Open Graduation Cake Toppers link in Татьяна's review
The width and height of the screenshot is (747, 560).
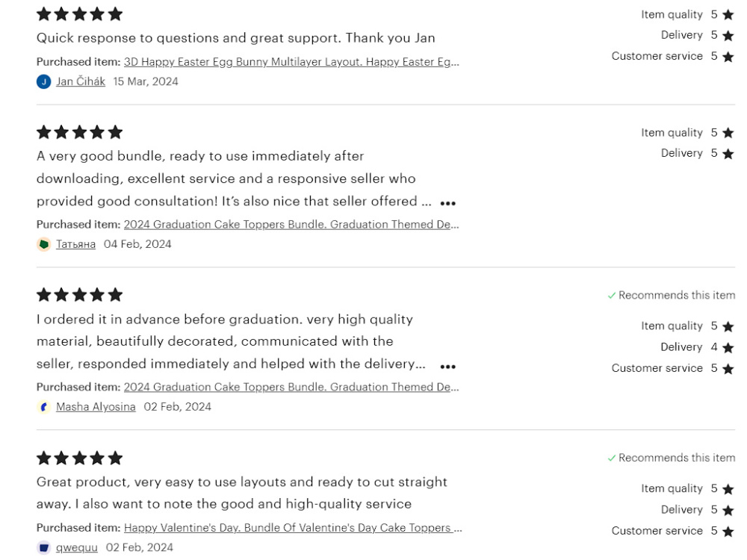291,224
